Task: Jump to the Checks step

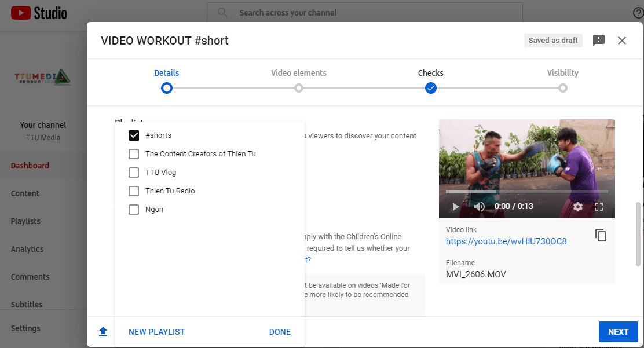Action: pos(431,88)
